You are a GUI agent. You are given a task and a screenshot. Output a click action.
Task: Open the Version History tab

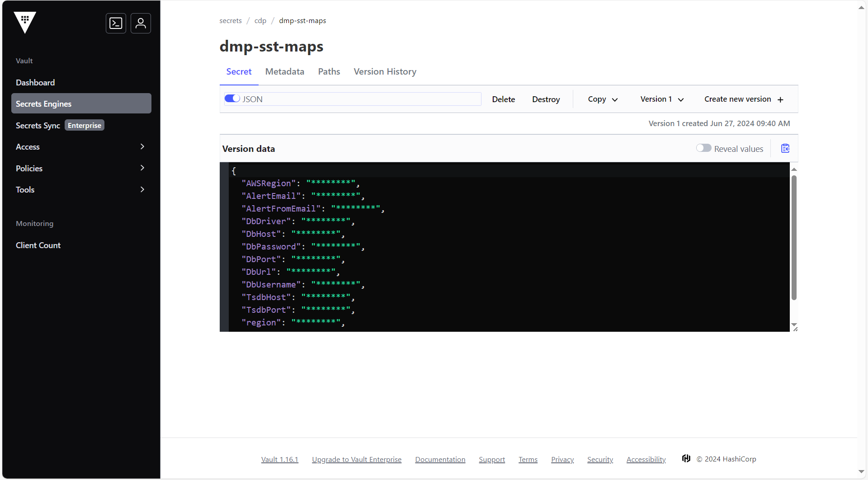pos(385,71)
